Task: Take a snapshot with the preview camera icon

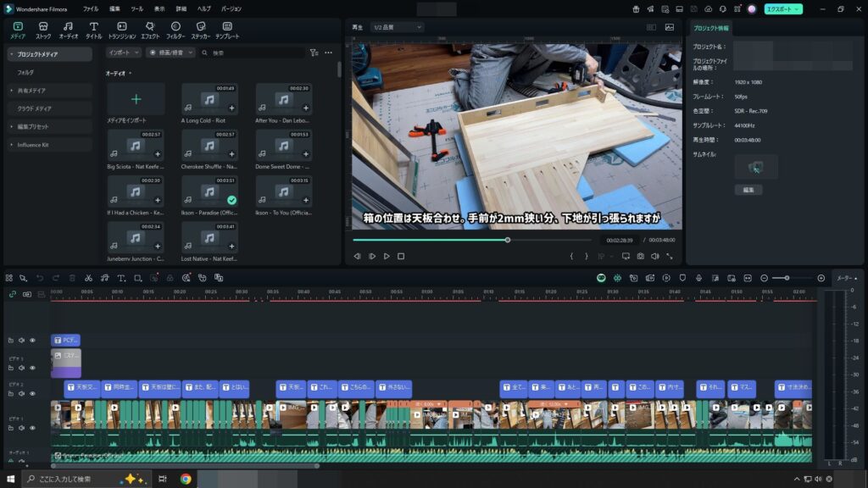Action: click(x=641, y=256)
